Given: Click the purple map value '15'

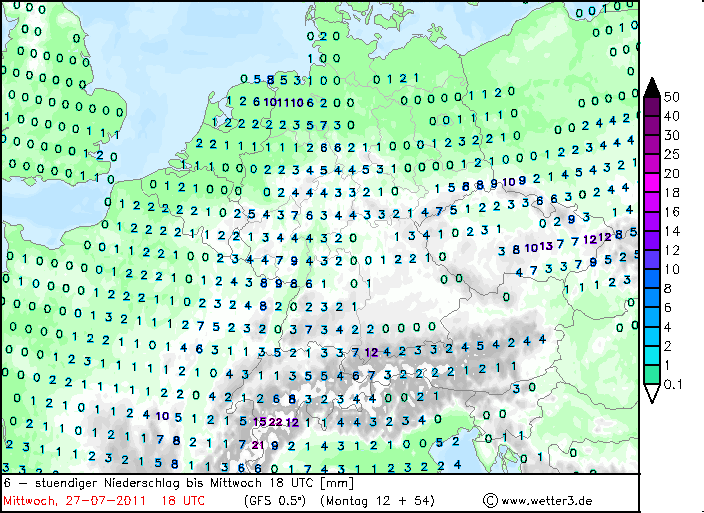Looking at the screenshot, I should click(x=260, y=422).
